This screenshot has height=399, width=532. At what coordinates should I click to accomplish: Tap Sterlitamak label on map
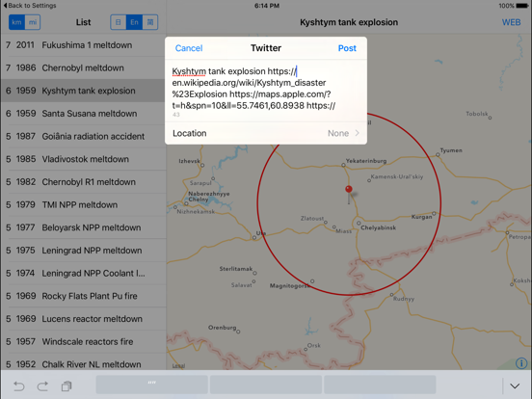pyautogui.click(x=236, y=269)
